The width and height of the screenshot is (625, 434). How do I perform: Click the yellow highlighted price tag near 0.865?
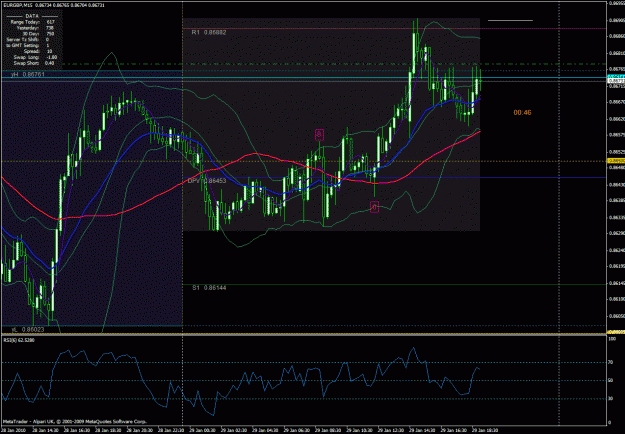click(616, 161)
